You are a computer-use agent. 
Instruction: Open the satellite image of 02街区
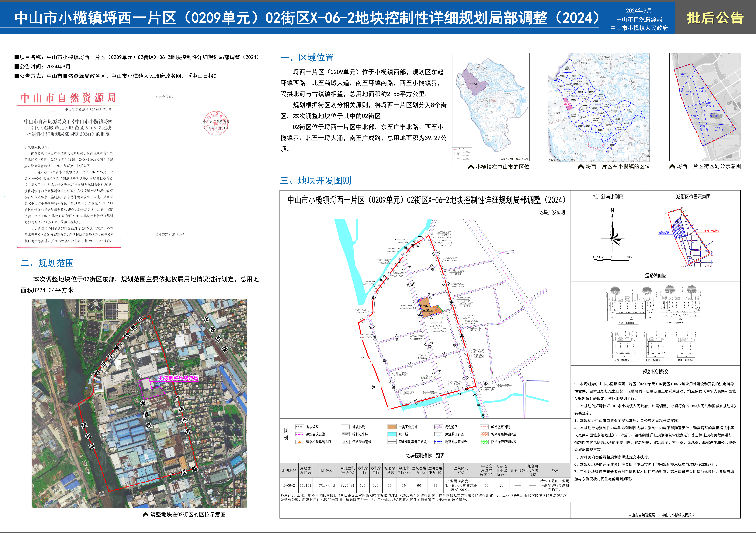tap(139, 403)
